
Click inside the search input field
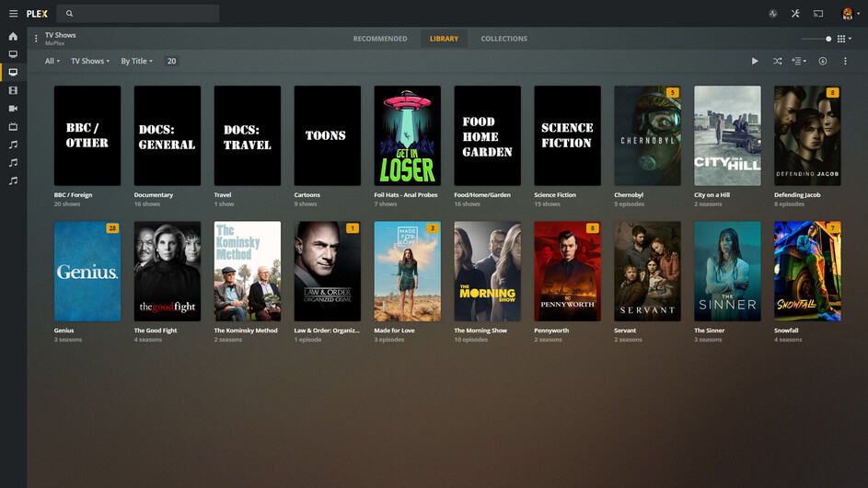138,13
